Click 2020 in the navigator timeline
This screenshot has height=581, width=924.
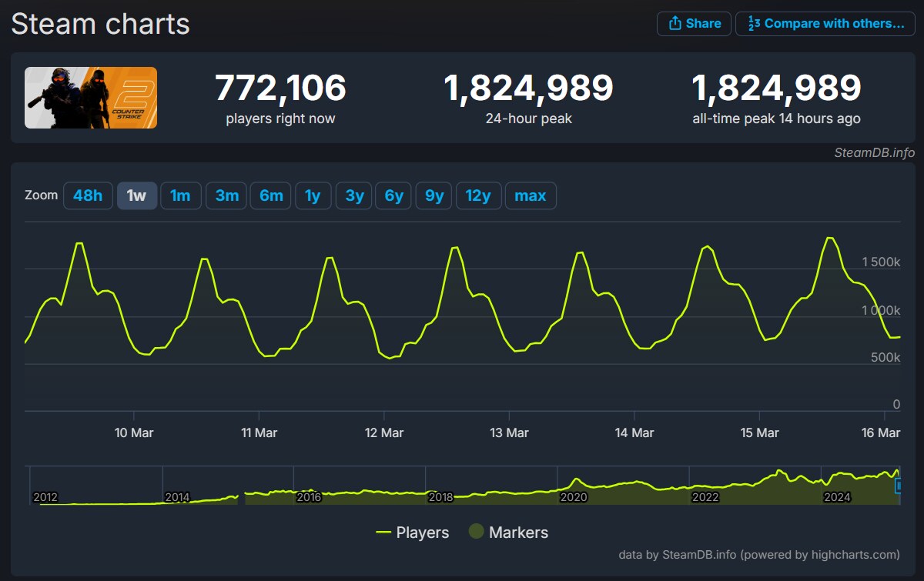click(x=574, y=497)
